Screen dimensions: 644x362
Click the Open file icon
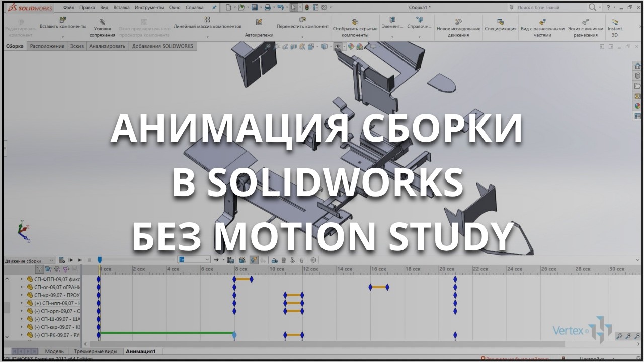242,7
